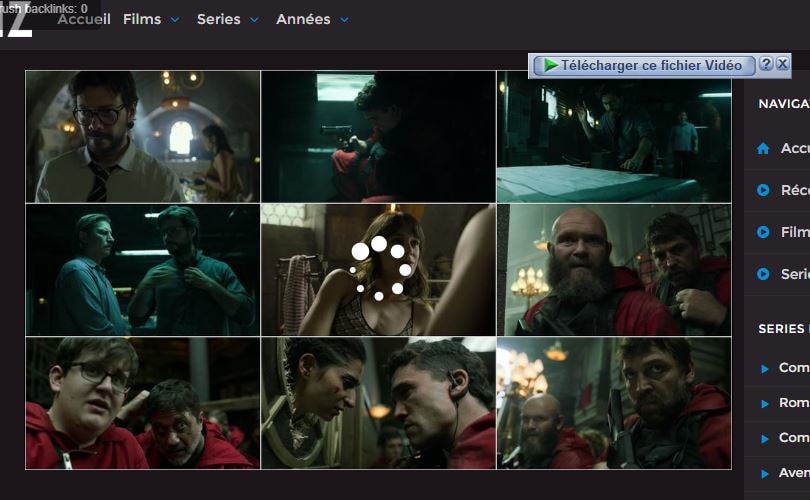Open the Réc... sidebar link
This screenshot has height=500, width=810.
point(795,190)
